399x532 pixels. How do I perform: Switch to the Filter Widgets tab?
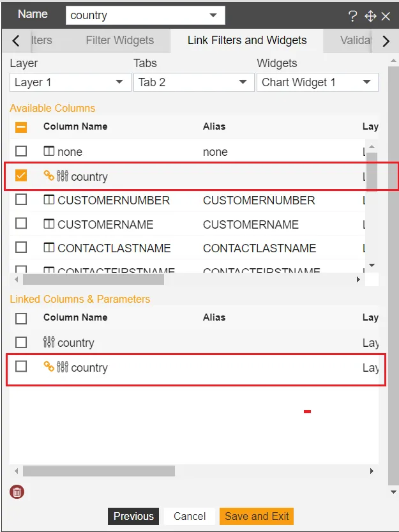click(x=120, y=40)
